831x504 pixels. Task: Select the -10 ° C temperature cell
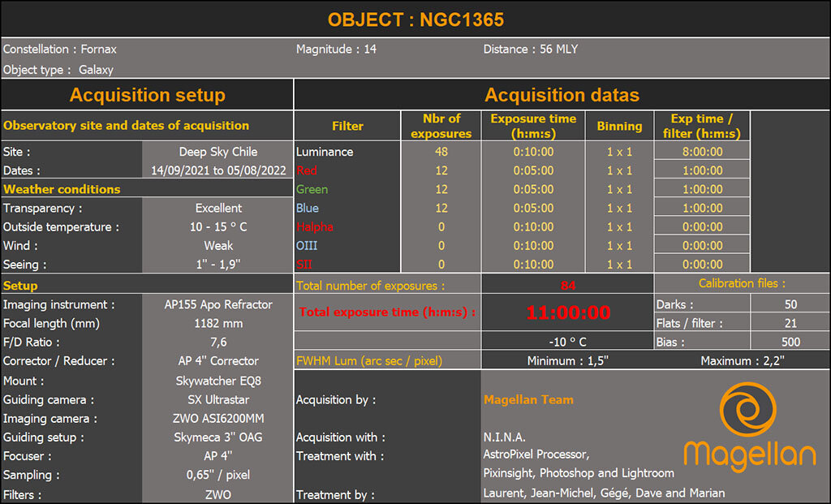567,342
